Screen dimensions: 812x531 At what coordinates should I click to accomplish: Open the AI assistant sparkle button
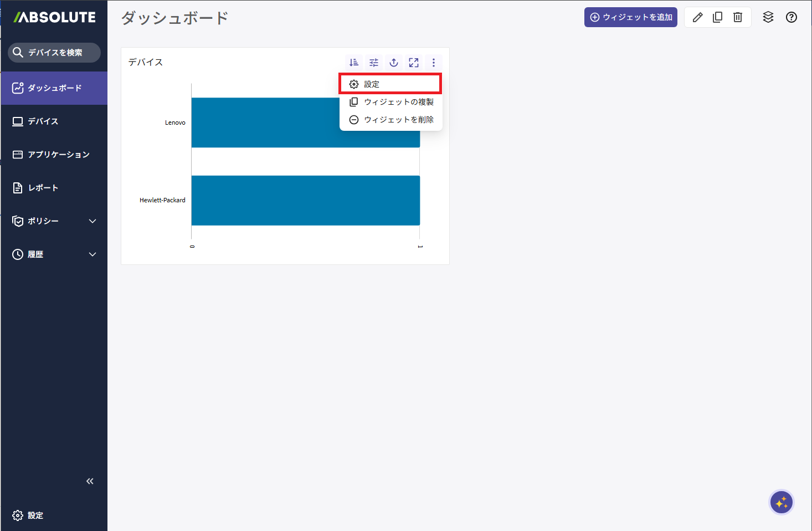tap(782, 503)
